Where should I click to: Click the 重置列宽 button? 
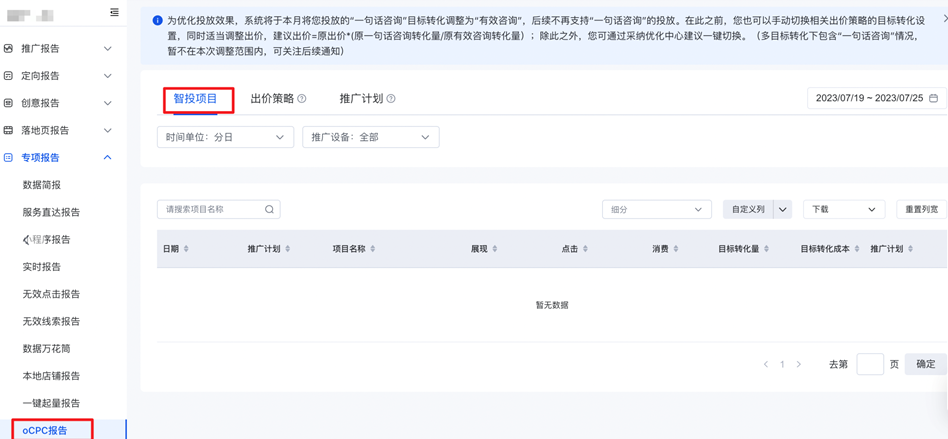click(921, 210)
